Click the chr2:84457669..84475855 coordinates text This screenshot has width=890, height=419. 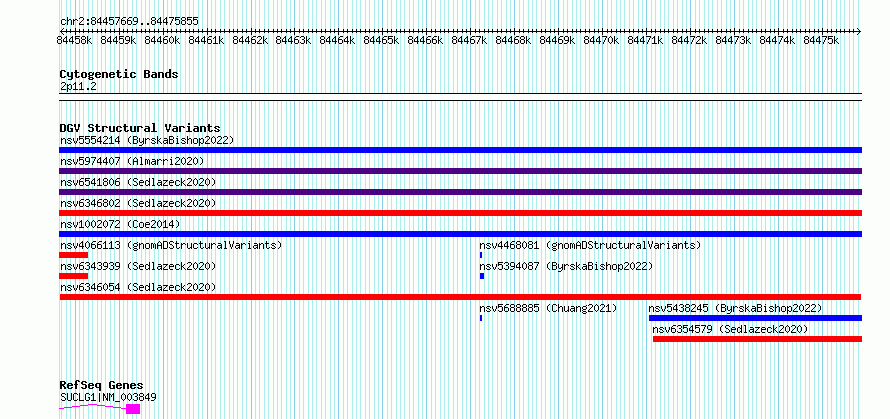(129, 22)
